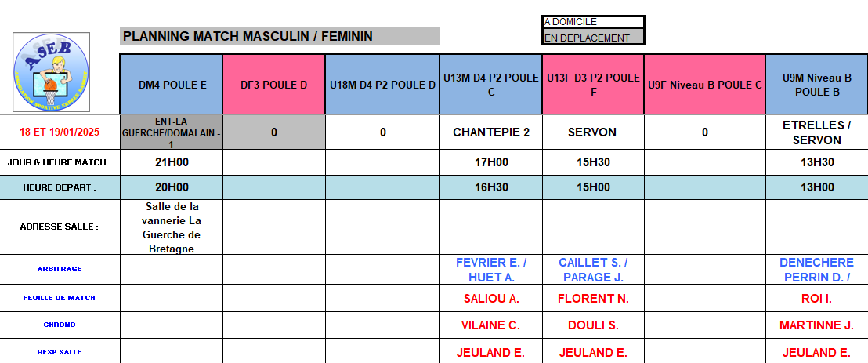Click the EN DEPLACEMENT legend cell
The height and width of the screenshot is (363, 868).
click(x=593, y=37)
